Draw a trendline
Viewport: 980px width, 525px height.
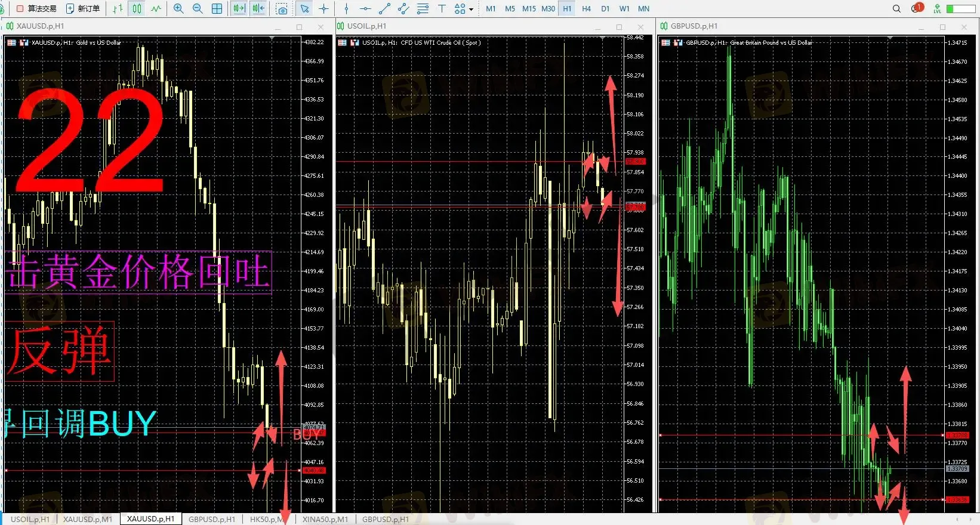point(384,8)
